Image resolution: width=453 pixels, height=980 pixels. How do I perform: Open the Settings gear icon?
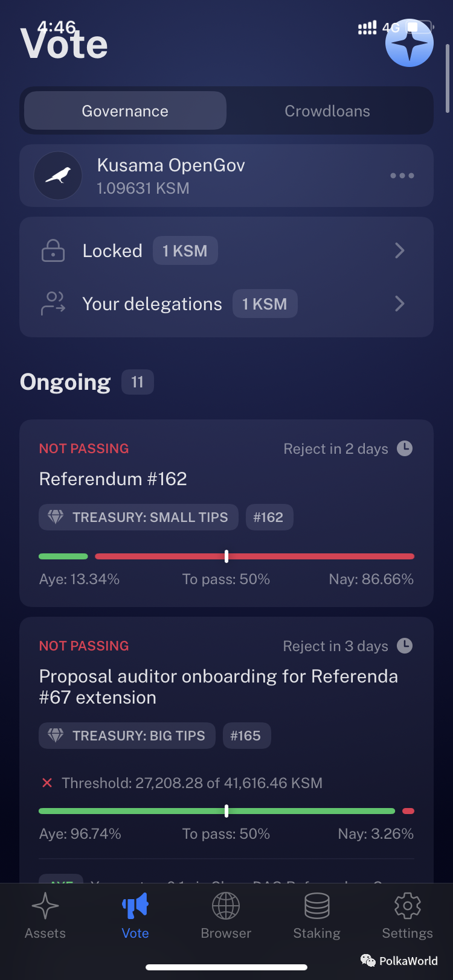(x=407, y=905)
